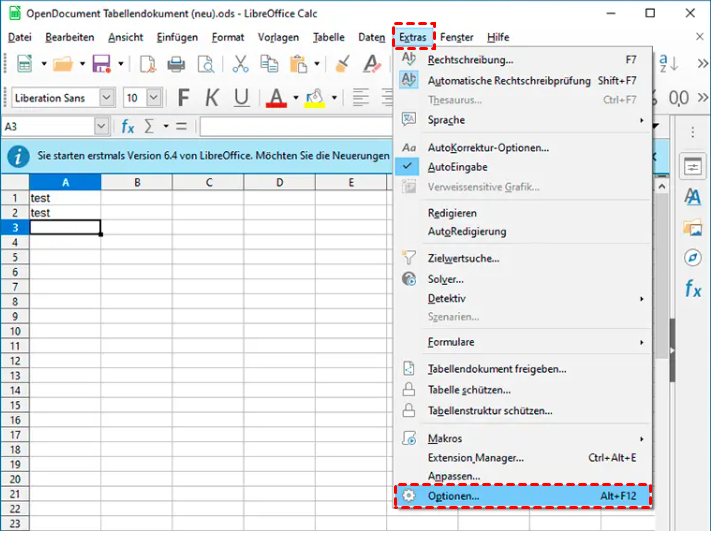The height and width of the screenshot is (533, 711).
Task: Open the New document dropdown arrow
Action: (44, 64)
